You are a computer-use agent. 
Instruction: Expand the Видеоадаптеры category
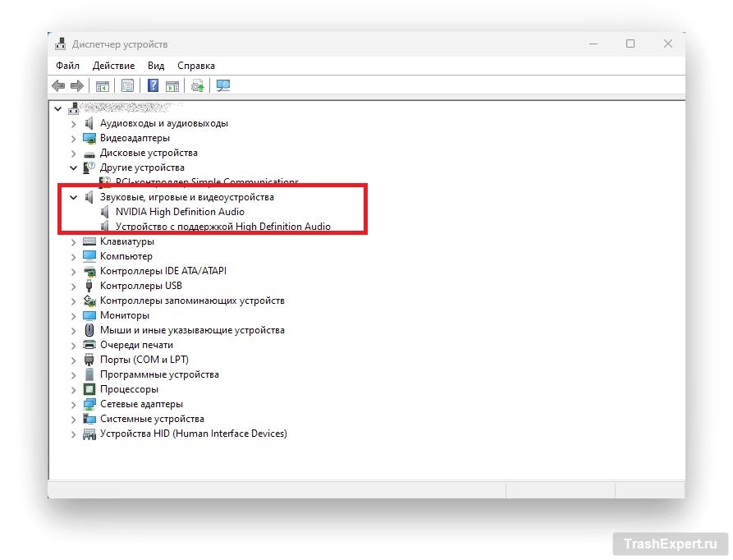tap(74, 139)
